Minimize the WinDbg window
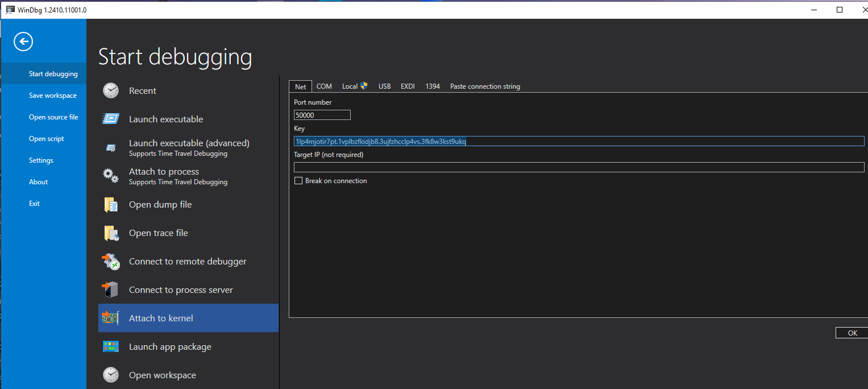The height and width of the screenshot is (389, 868). [x=814, y=10]
